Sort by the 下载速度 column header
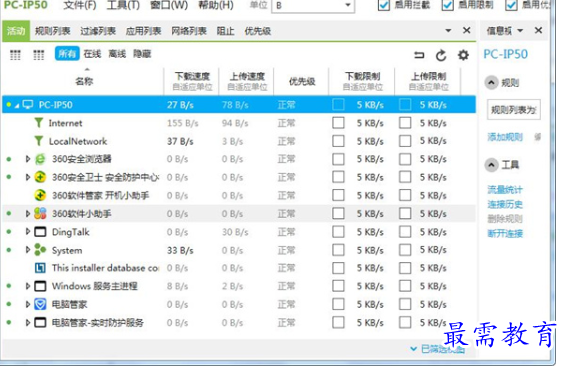This screenshot has width=565, height=366. (x=192, y=81)
